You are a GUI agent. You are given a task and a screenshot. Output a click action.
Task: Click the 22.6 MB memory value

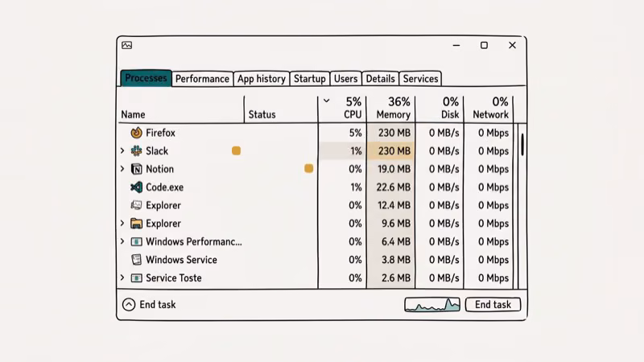(394, 187)
